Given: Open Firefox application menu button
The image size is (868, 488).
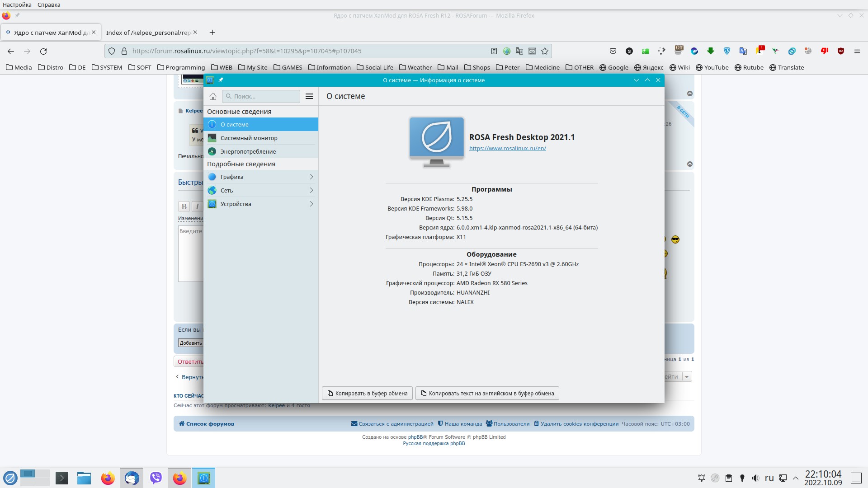Looking at the screenshot, I should (857, 51).
